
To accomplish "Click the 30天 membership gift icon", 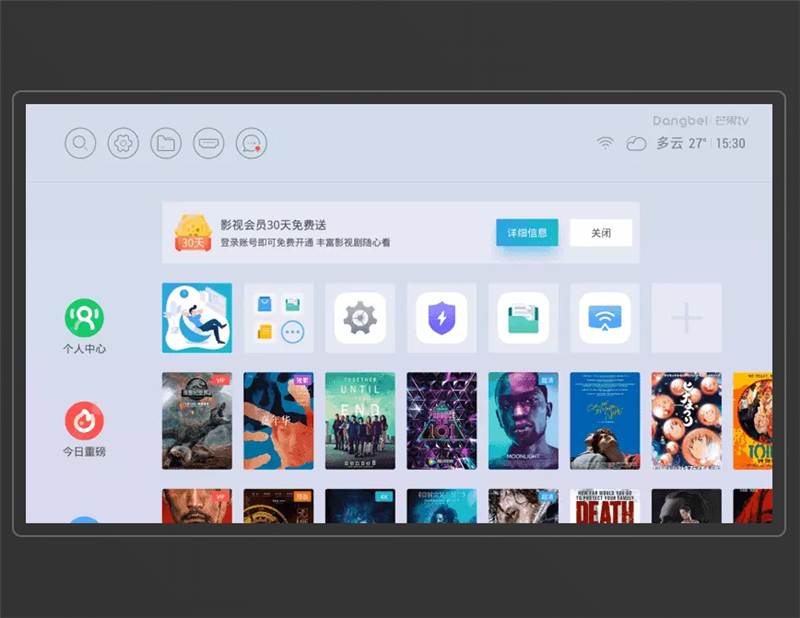I will (x=193, y=233).
